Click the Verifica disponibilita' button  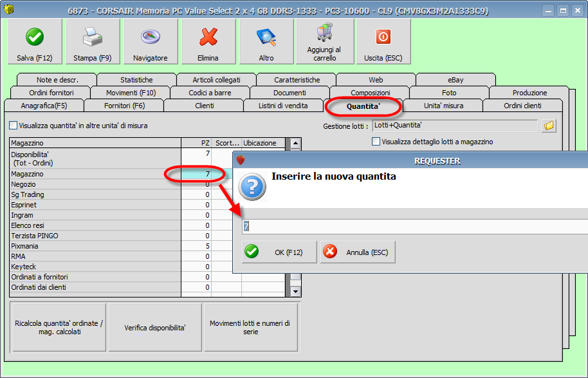[155, 327]
